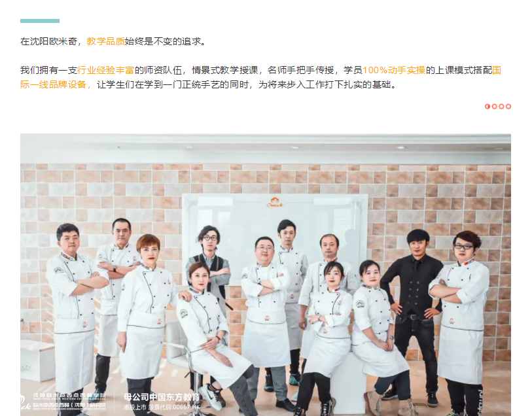The height and width of the screenshot is (416, 532).
Task: Click the Omick logo on the whiteboard
Action: pyautogui.click(x=274, y=202)
